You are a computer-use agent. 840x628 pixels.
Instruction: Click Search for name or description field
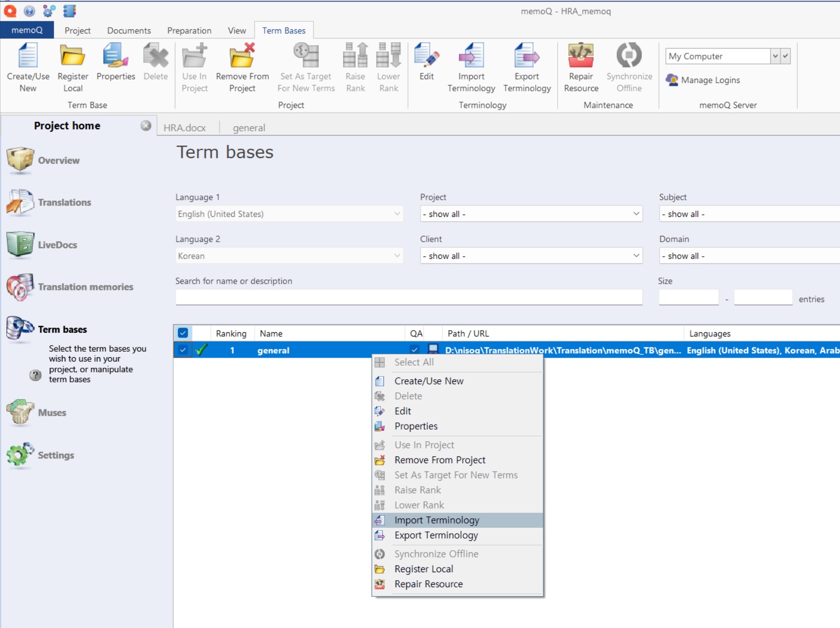coord(409,297)
